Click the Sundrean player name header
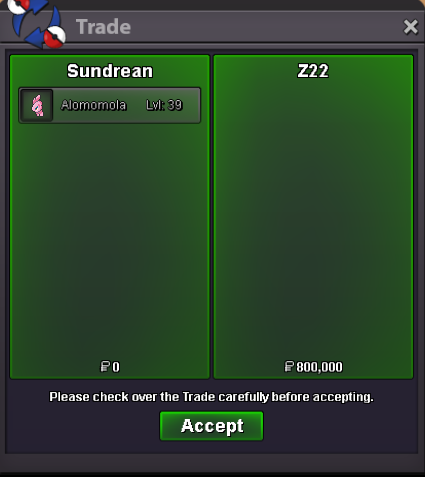 [x=110, y=71]
